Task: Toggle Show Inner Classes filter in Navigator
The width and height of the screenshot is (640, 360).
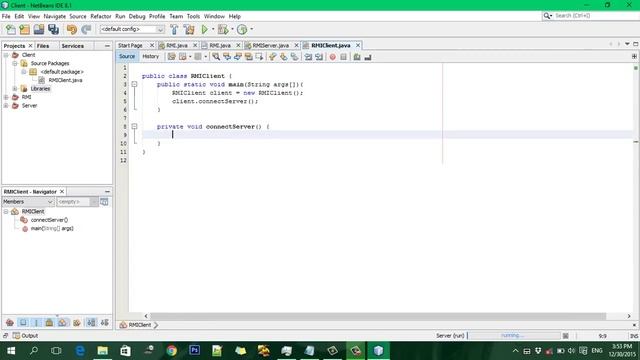Action: (x=62, y=323)
